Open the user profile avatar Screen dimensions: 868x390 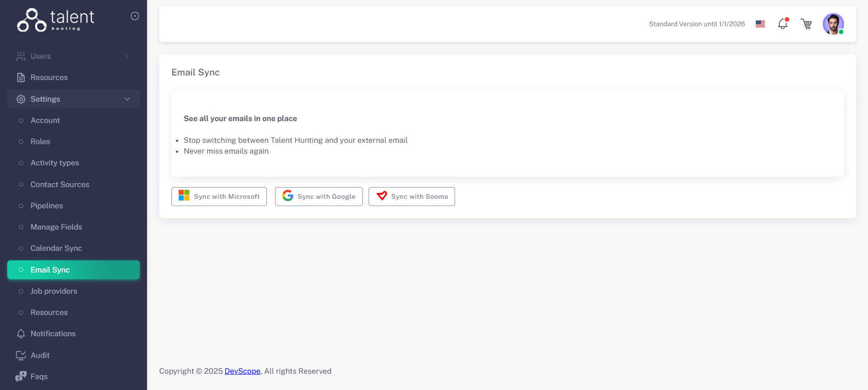point(833,24)
